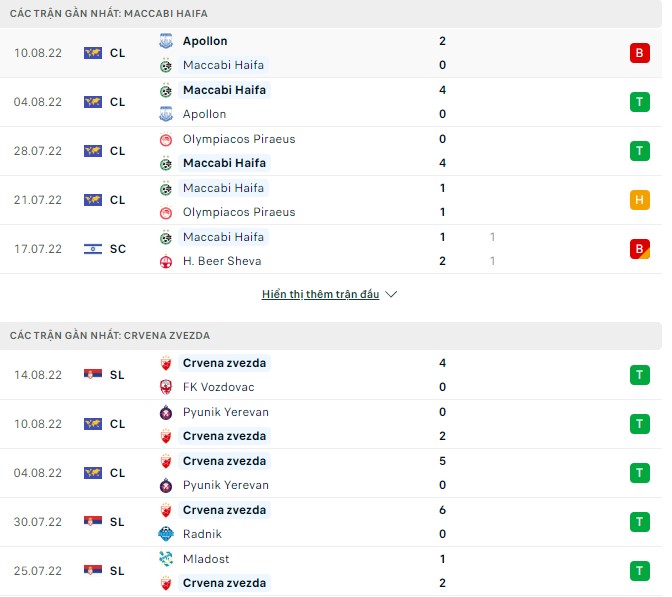The height and width of the screenshot is (597, 672).
Task: Click CL competition label, 28.07.22 match
Action: point(118,151)
